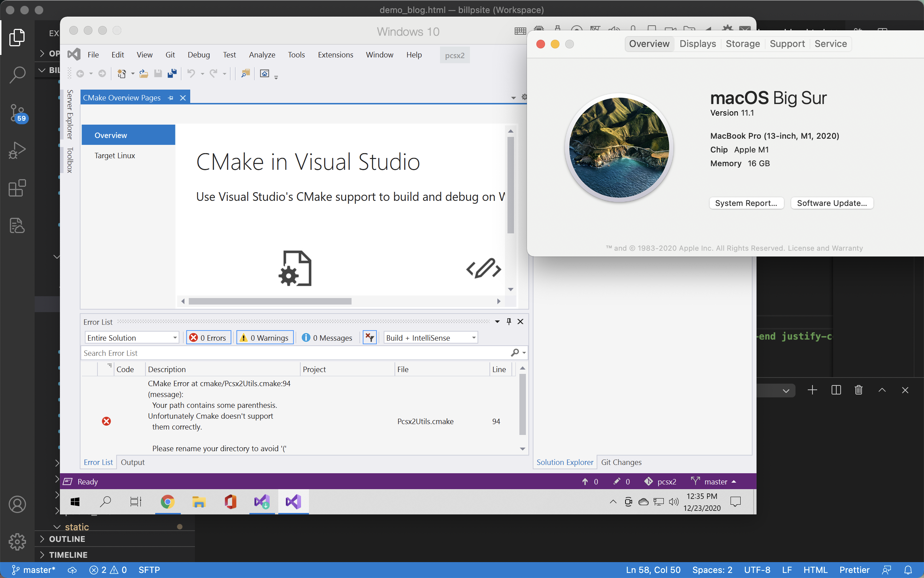
Task: Open Error List window options dropdown arrow
Action: [x=497, y=322]
